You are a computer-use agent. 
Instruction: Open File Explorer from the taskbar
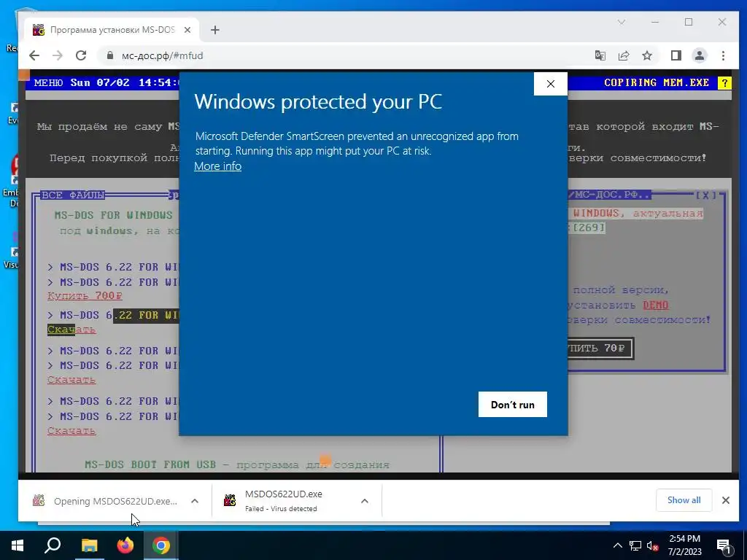[89, 545]
